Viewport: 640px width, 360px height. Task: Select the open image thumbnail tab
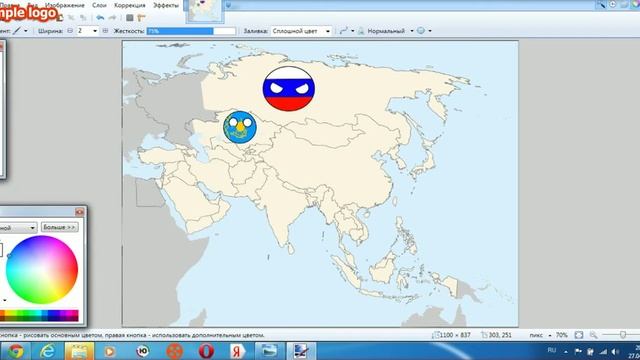pos(205,11)
